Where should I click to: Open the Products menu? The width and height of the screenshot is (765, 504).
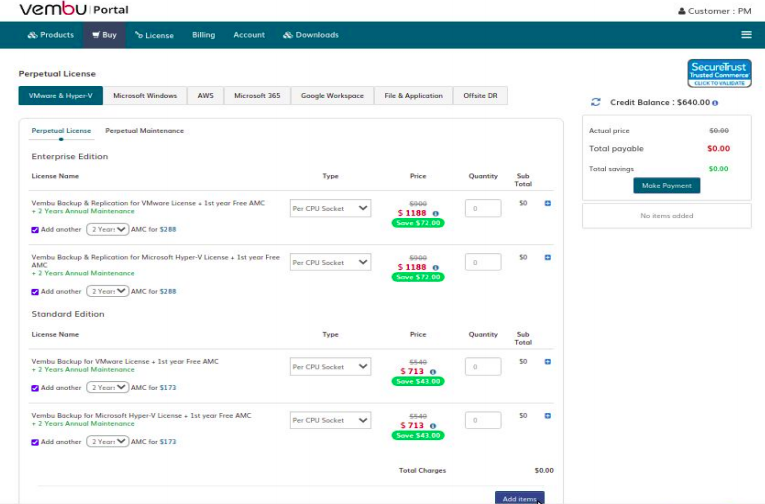pyautogui.click(x=51, y=35)
